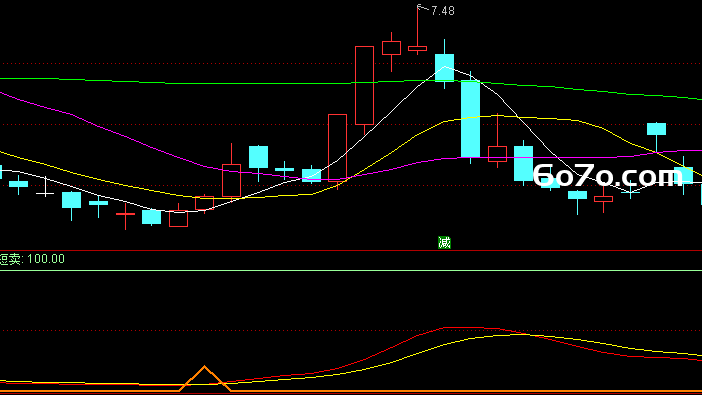This screenshot has width=702, height=395.
Task: Select the tallest cyan falling candlestick
Action: [471, 119]
